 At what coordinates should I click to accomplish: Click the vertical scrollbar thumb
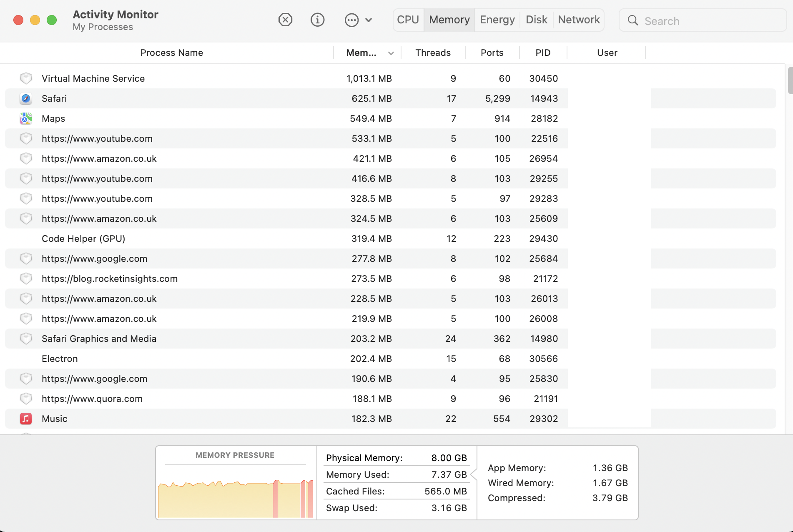(x=790, y=80)
